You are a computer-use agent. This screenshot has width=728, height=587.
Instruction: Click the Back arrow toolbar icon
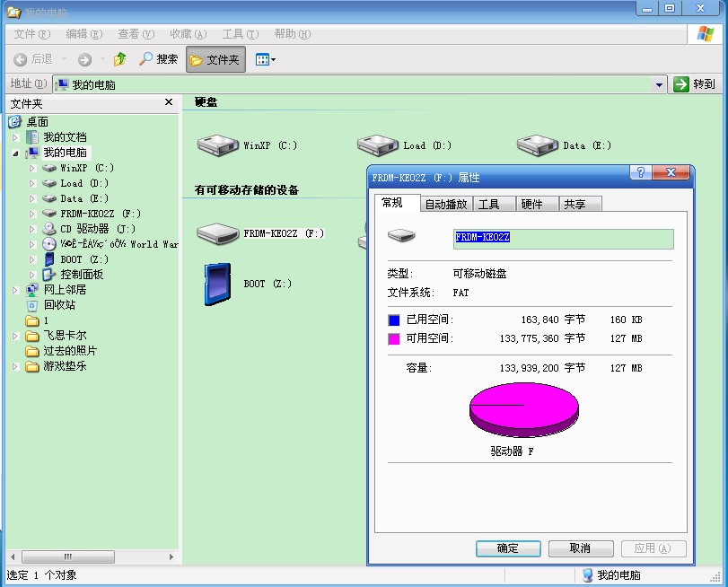(x=20, y=59)
